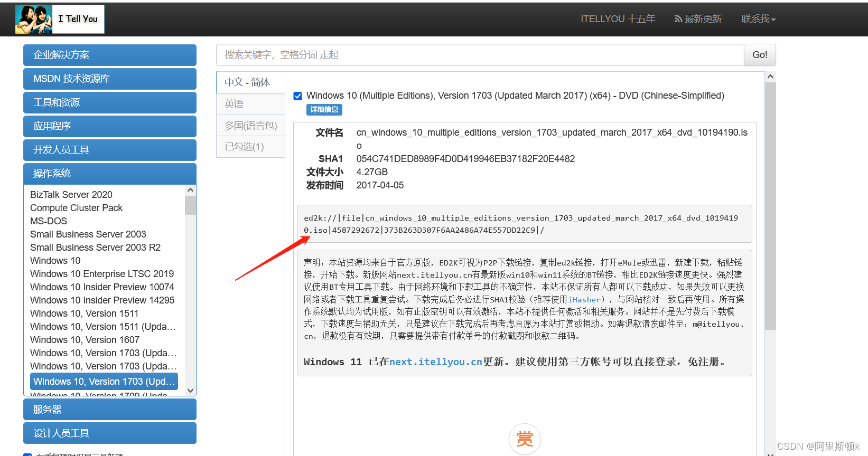This screenshot has width=868, height=456.
Task: Select Windows 10 Insider Preview 14295
Action: click(x=102, y=300)
